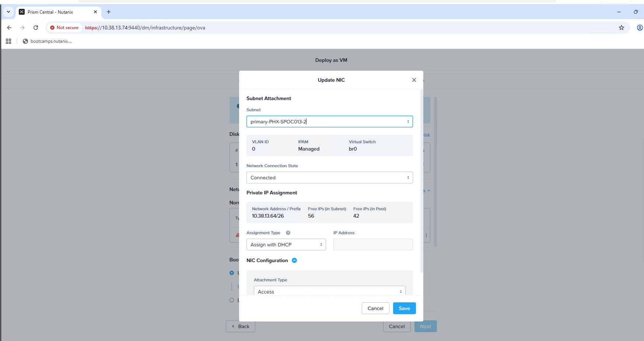Viewport: 644px width, 341px height.
Task: Open a new browser tab
Action: pos(109,12)
